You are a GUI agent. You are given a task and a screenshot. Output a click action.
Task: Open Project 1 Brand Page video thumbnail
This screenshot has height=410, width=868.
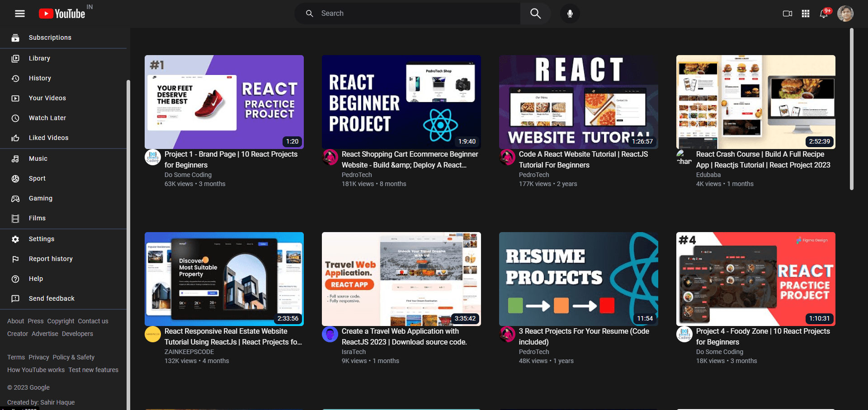click(x=224, y=102)
